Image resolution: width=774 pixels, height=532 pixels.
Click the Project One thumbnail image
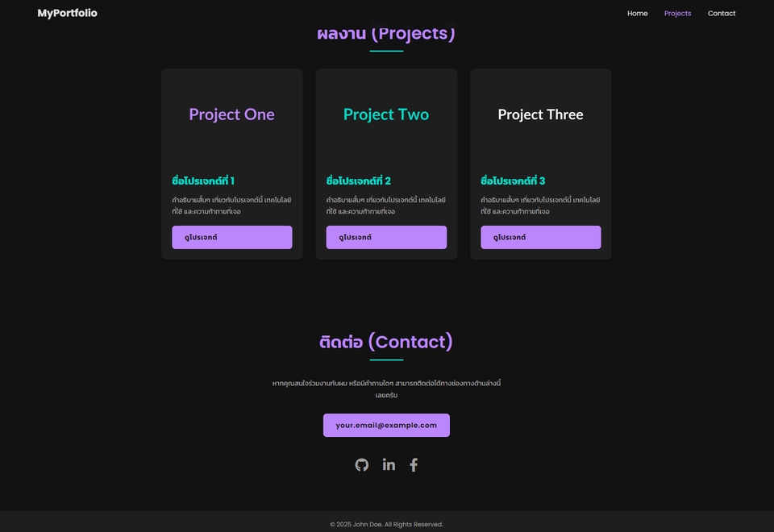231,114
